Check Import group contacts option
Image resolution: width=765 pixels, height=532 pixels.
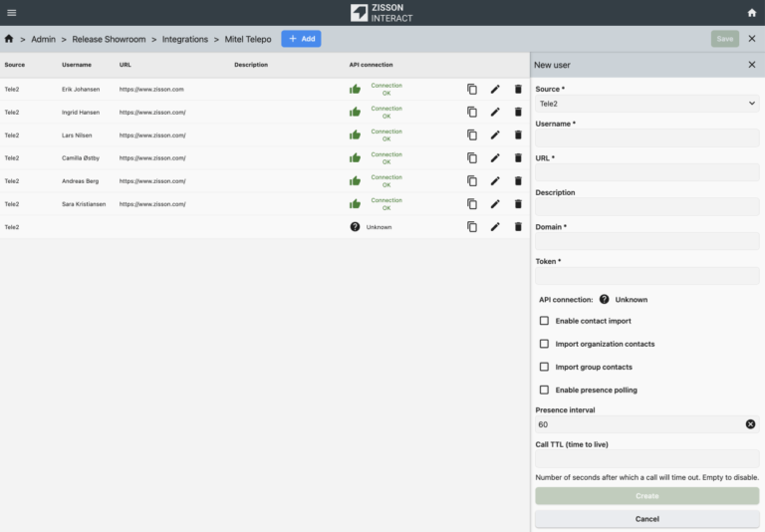click(544, 367)
